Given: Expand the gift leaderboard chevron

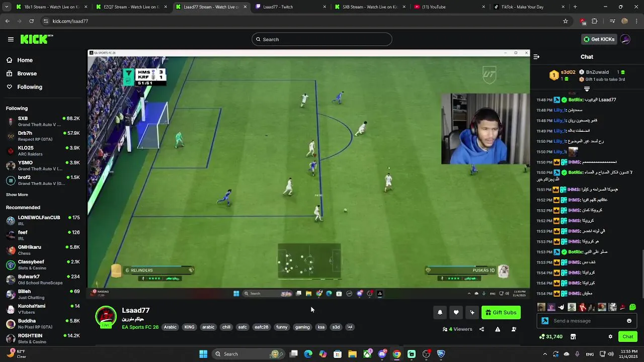Looking at the screenshot, I should click(x=587, y=89).
